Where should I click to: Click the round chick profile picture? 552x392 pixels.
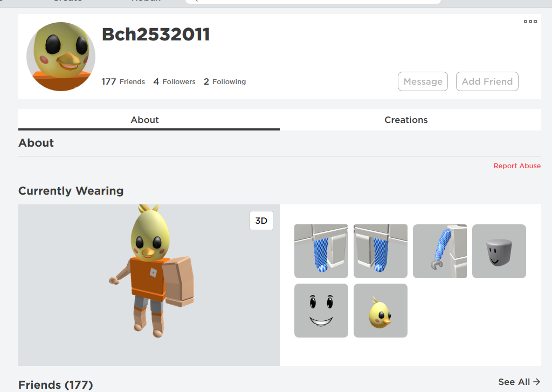pos(61,57)
